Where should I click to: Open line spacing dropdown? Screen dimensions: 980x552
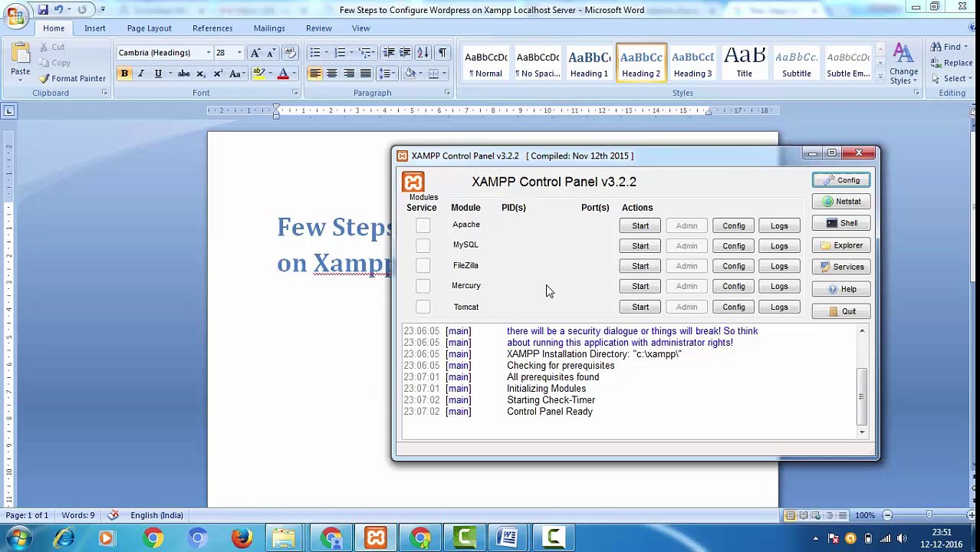pyautogui.click(x=388, y=74)
